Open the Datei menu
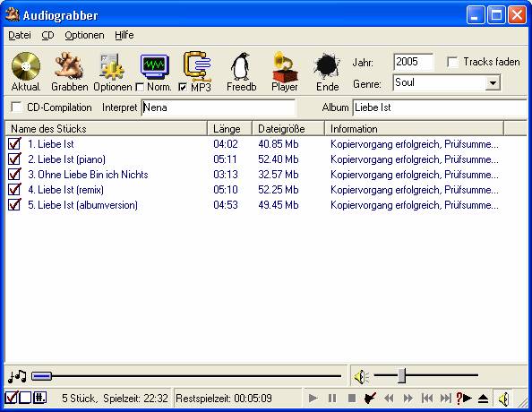532x412 pixels. 20,35
